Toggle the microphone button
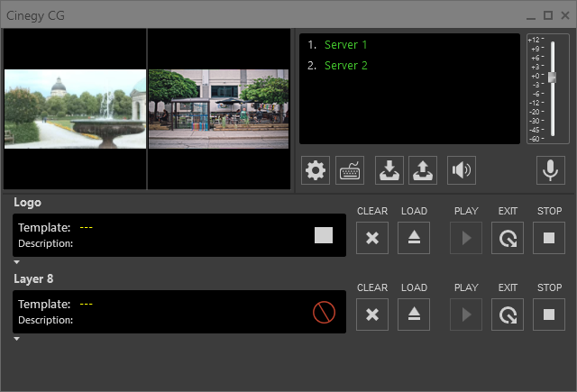This screenshot has width=577, height=392. 547,170
